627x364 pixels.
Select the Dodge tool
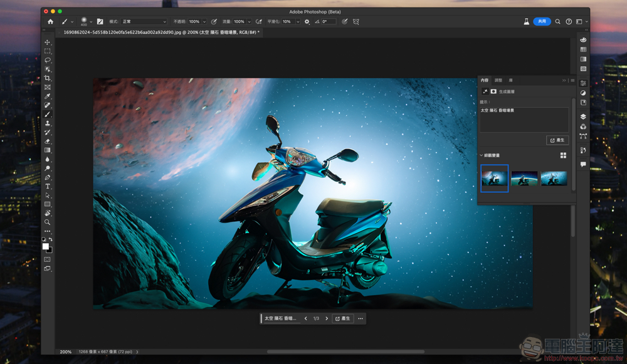48,168
